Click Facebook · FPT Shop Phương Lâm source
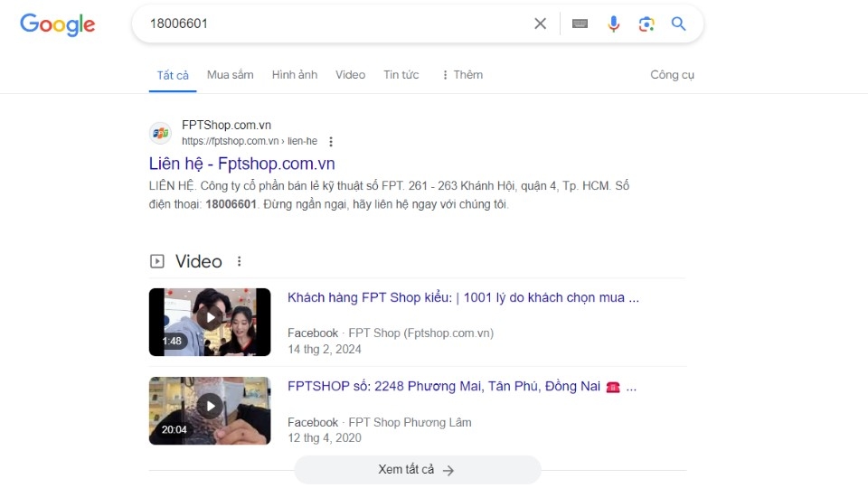 coord(380,422)
